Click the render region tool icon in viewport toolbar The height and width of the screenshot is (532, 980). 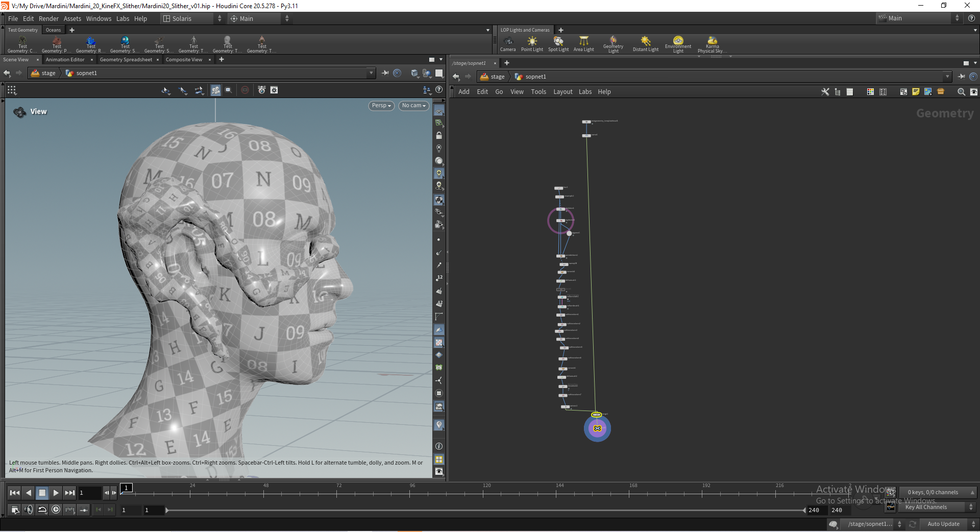[228, 90]
